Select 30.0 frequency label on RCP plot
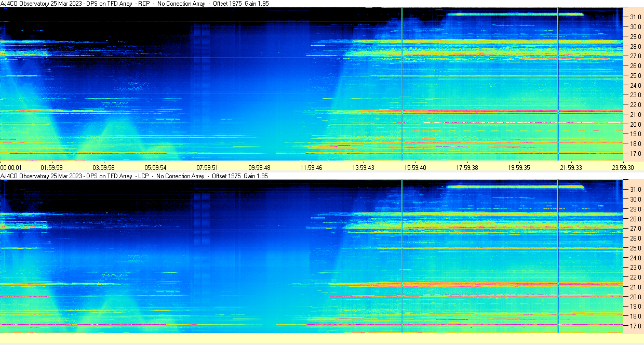 point(636,26)
